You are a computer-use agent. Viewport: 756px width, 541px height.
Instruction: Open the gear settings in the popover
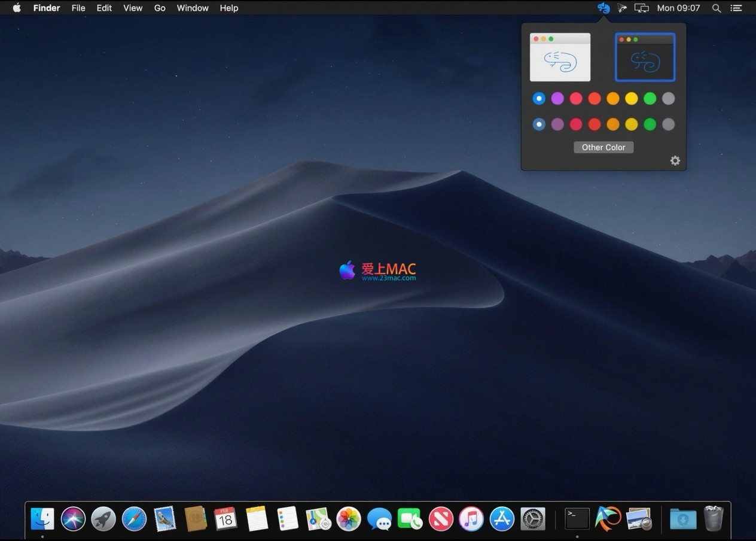(x=675, y=160)
